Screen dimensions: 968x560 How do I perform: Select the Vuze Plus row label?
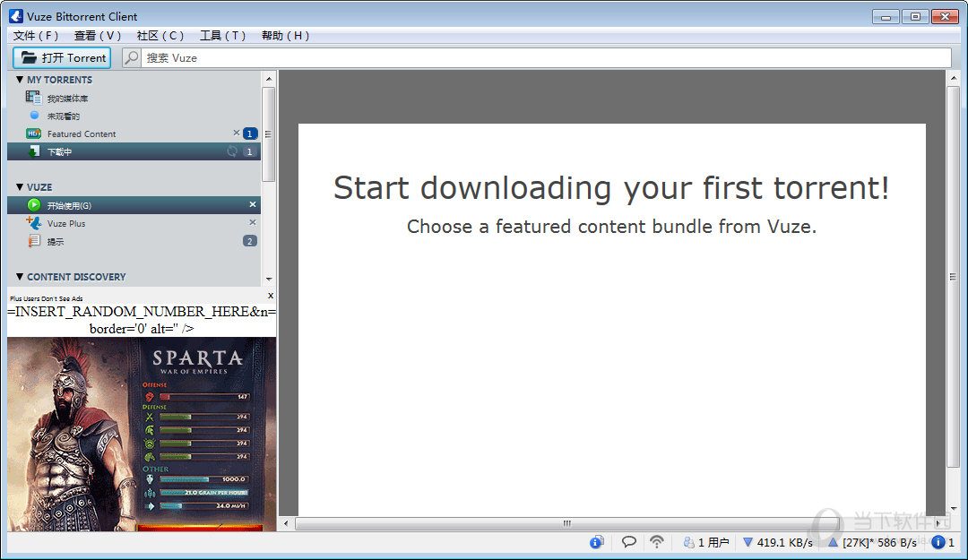point(66,223)
